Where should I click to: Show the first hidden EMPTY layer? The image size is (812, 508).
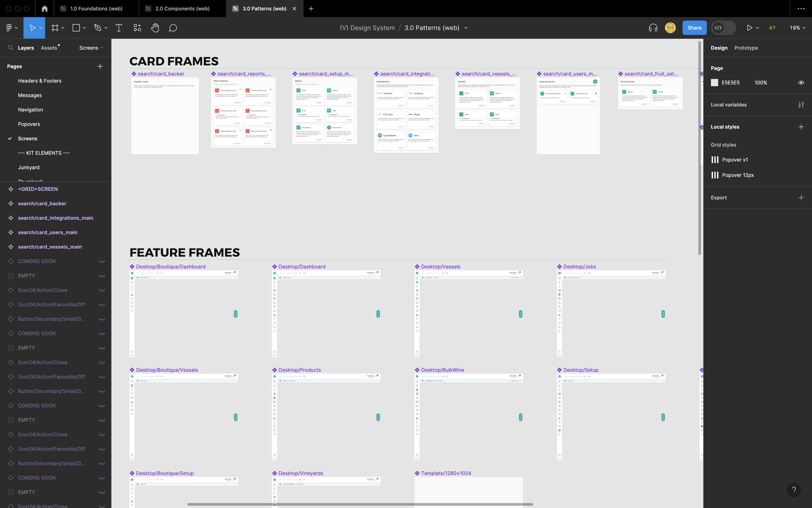(x=102, y=276)
